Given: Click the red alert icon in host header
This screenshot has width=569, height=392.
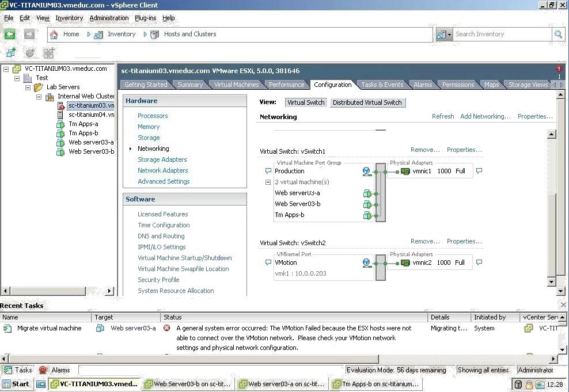Looking at the screenshot, I should click(x=559, y=68).
